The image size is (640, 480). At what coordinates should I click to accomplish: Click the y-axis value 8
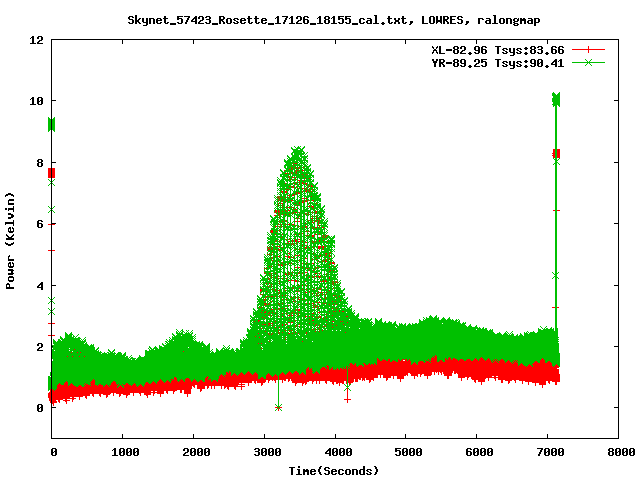click(x=40, y=163)
